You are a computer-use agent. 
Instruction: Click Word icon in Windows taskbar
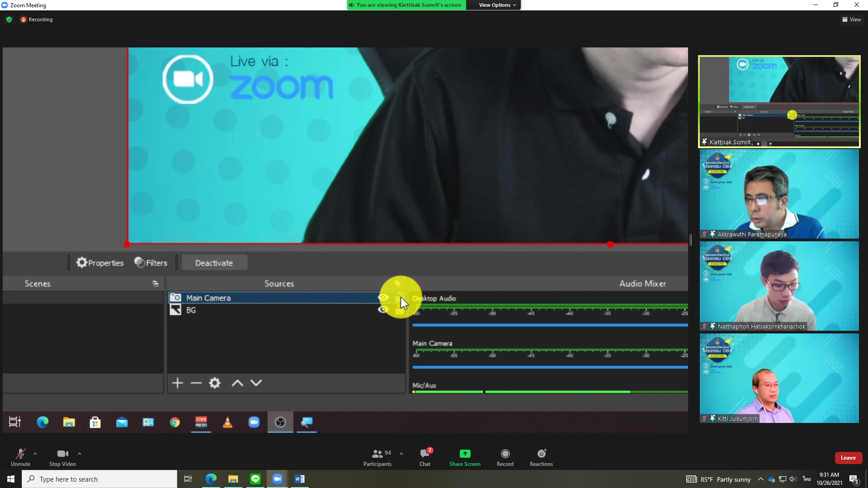tap(299, 479)
